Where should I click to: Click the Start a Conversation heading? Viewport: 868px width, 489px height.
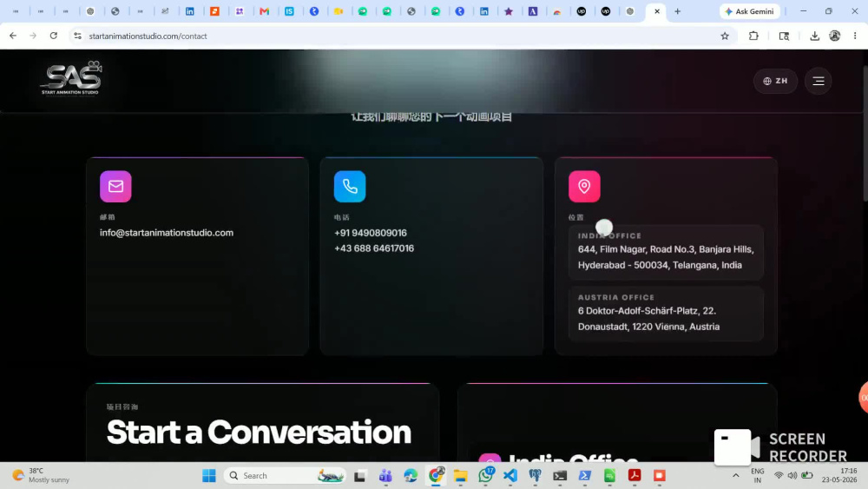(x=259, y=433)
